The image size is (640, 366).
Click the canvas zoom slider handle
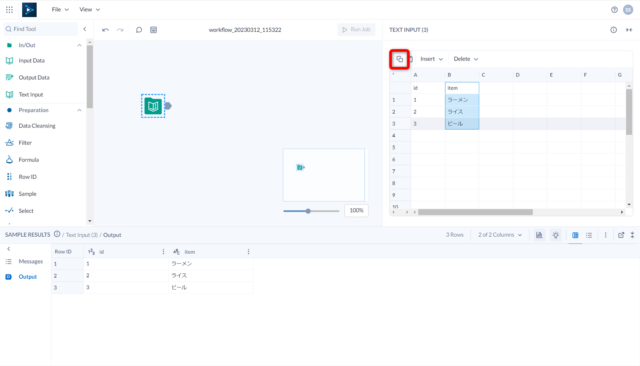(308, 211)
